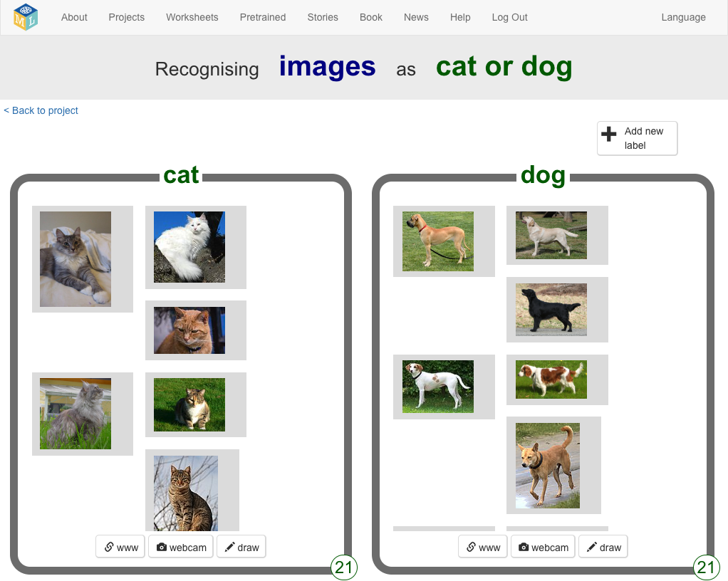Select the orange tabby cat image
Screen dimensions: 728x581
pyautogui.click(x=189, y=330)
